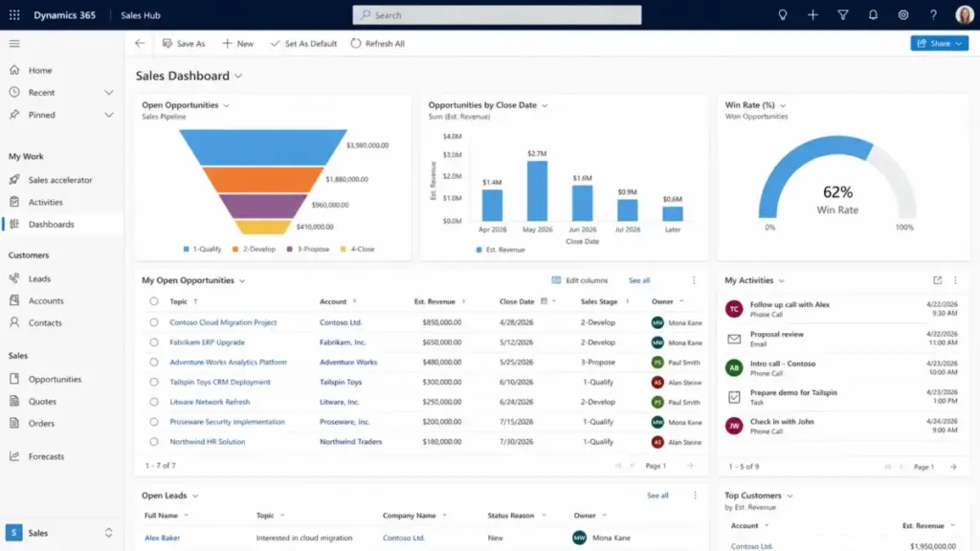
Task: Open the notifications bell
Action: 873,15
